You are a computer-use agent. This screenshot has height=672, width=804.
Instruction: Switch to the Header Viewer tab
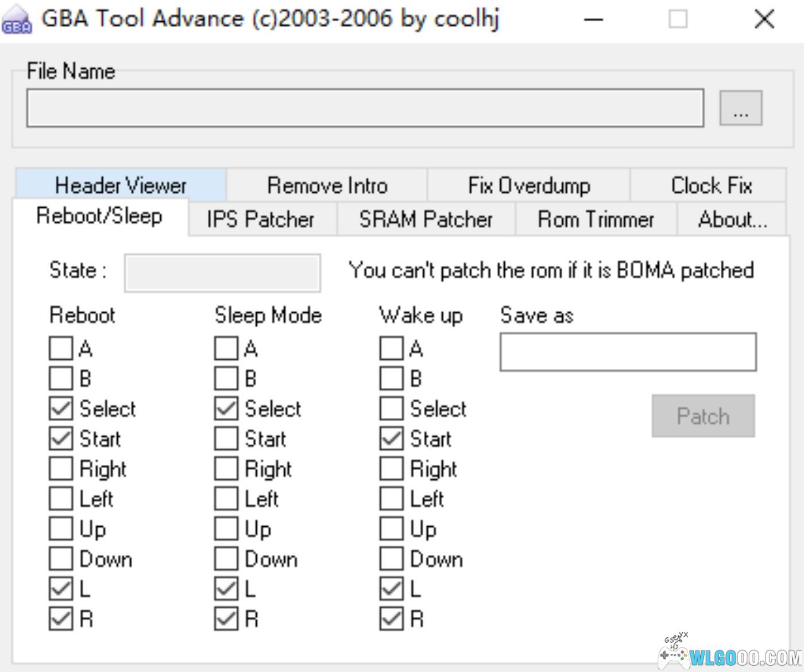click(x=121, y=185)
